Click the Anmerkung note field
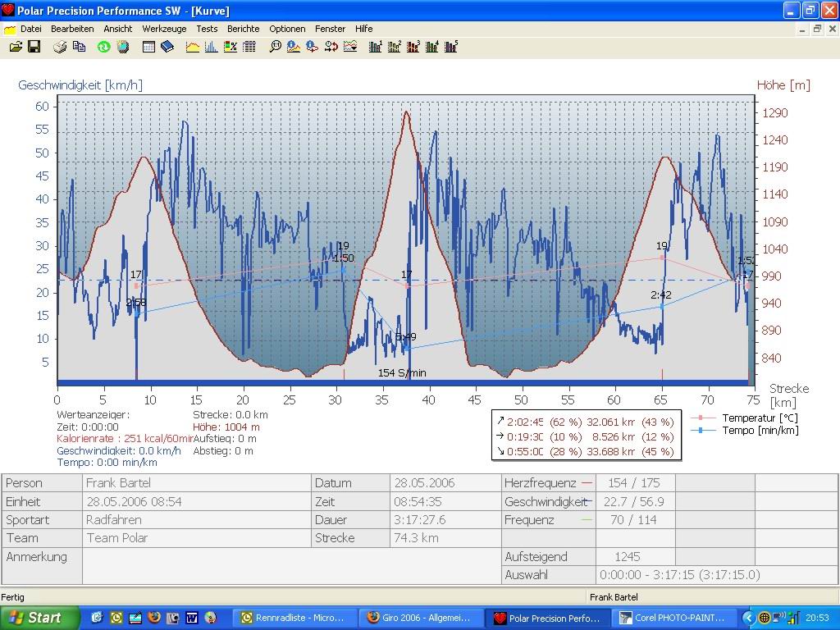The image size is (840, 630). point(291,566)
